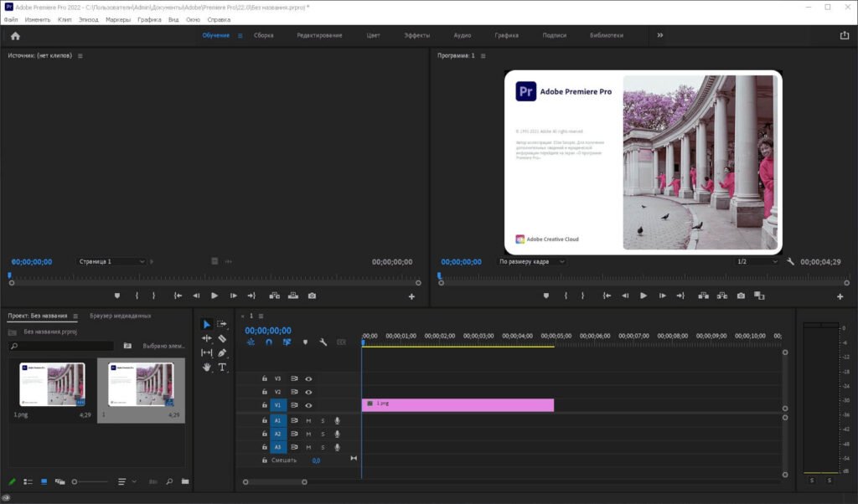Switch Project panel to list view
The height and width of the screenshot is (504, 858).
coord(28,481)
